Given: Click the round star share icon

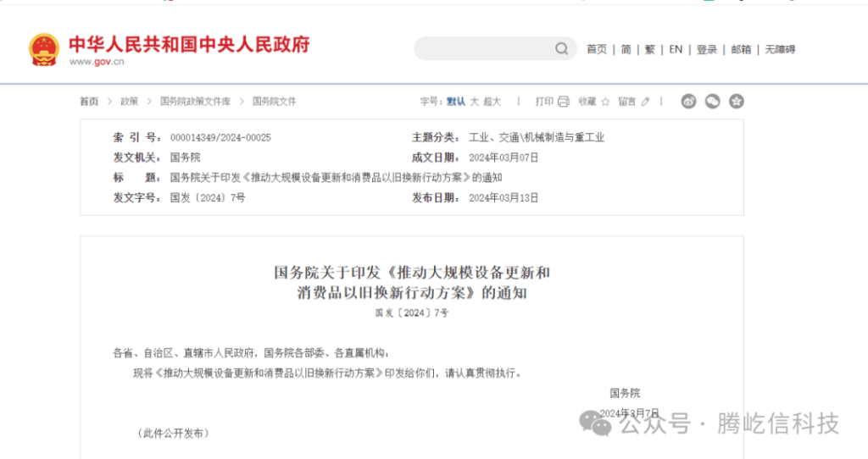Looking at the screenshot, I should 737,102.
